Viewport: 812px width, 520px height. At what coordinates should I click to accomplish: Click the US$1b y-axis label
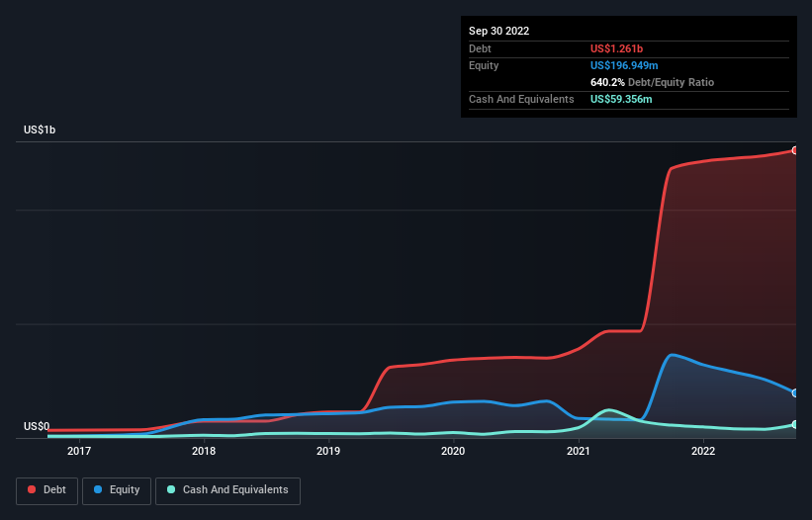point(40,130)
